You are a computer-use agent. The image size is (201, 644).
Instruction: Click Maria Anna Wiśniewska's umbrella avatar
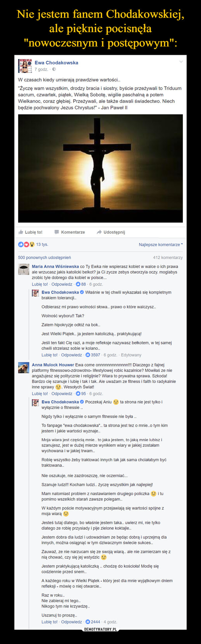click(24, 269)
